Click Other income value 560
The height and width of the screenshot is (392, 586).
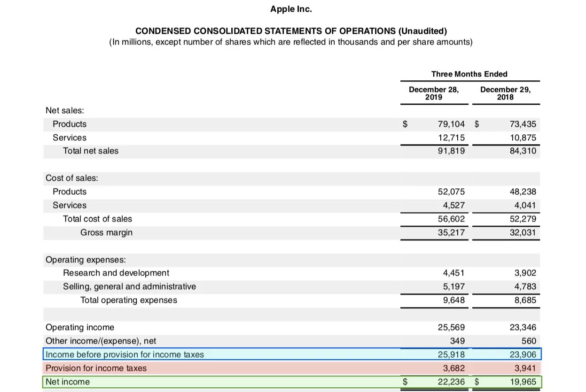(529, 341)
